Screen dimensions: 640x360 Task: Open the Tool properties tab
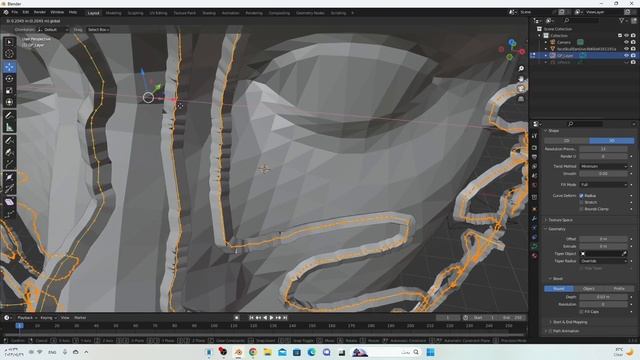click(534, 136)
